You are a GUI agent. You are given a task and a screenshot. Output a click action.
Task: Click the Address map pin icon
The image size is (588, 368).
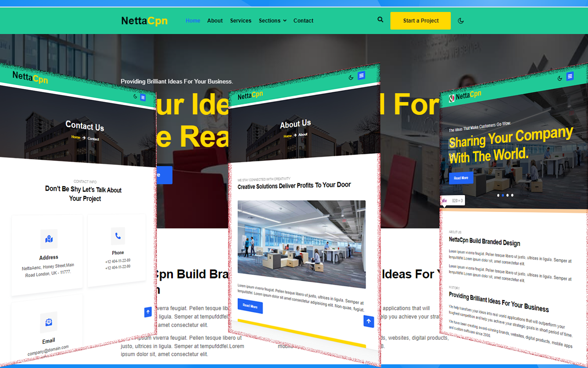[x=49, y=239]
